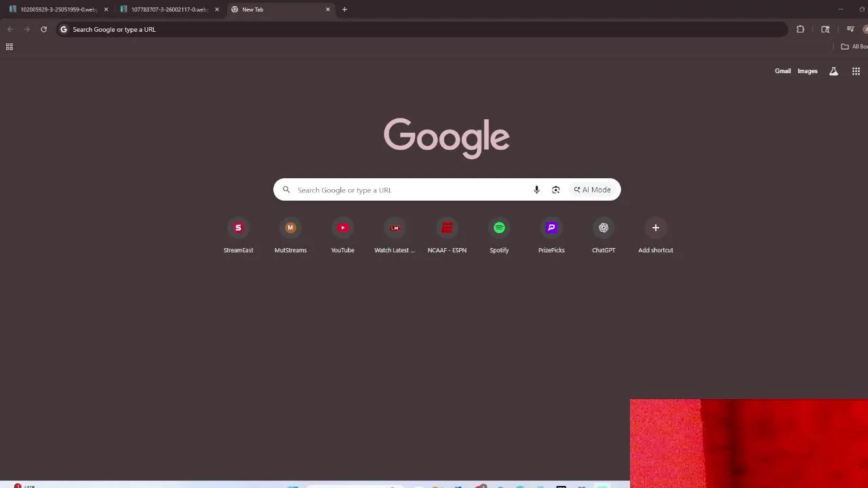Switch to the 107783707-3-26002117-0.webp tab
Image resolution: width=868 pixels, height=488 pixels.
click(x=168, y=9)
